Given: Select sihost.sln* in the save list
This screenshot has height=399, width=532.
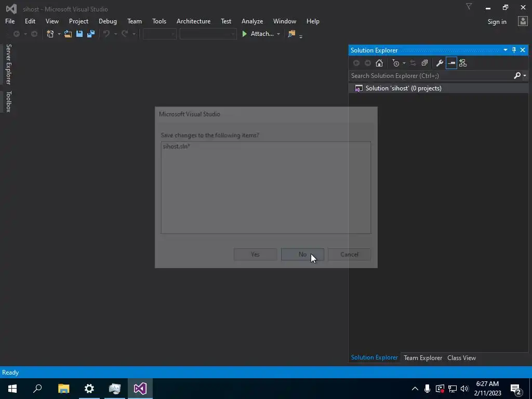Looking at the screenshot, I should point(177,146).
